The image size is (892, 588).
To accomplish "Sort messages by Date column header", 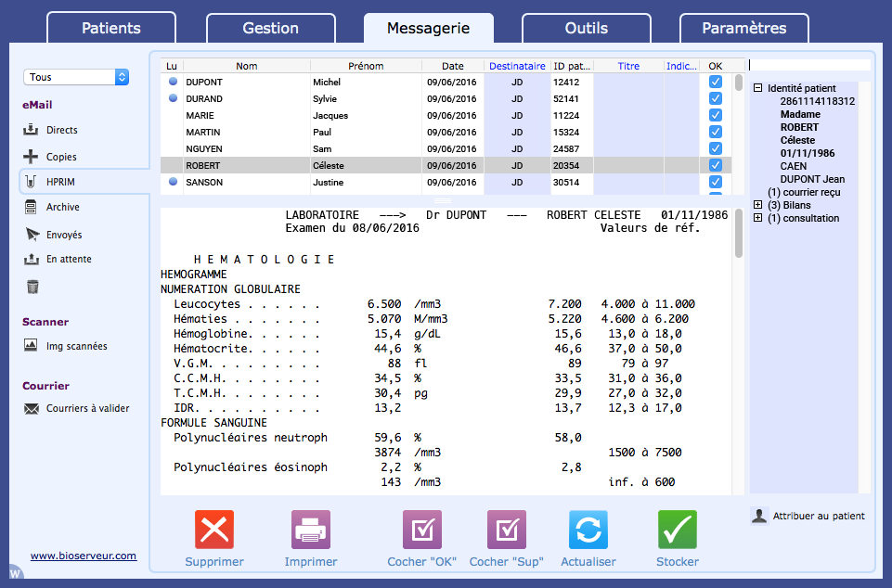I will 453,66.
